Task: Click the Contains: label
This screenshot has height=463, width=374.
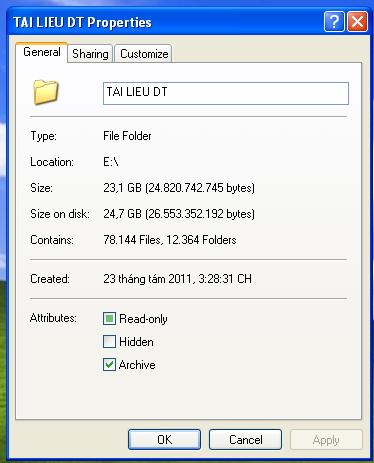Action: 52,240
